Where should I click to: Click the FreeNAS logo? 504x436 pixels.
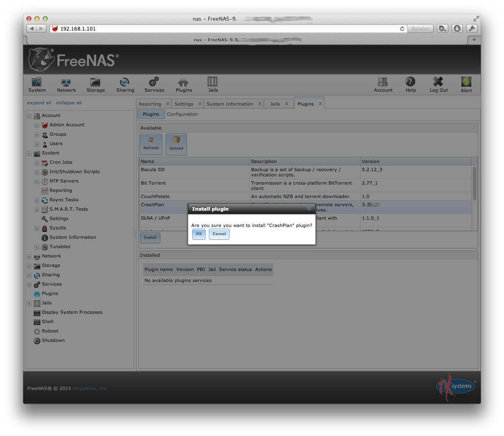74,59
